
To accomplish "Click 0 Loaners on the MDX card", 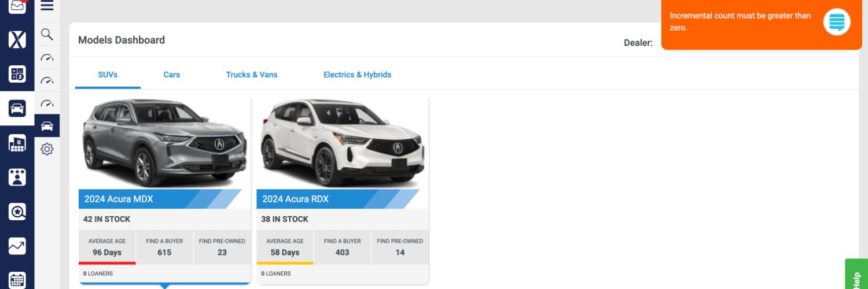I will tap(98, 273).
